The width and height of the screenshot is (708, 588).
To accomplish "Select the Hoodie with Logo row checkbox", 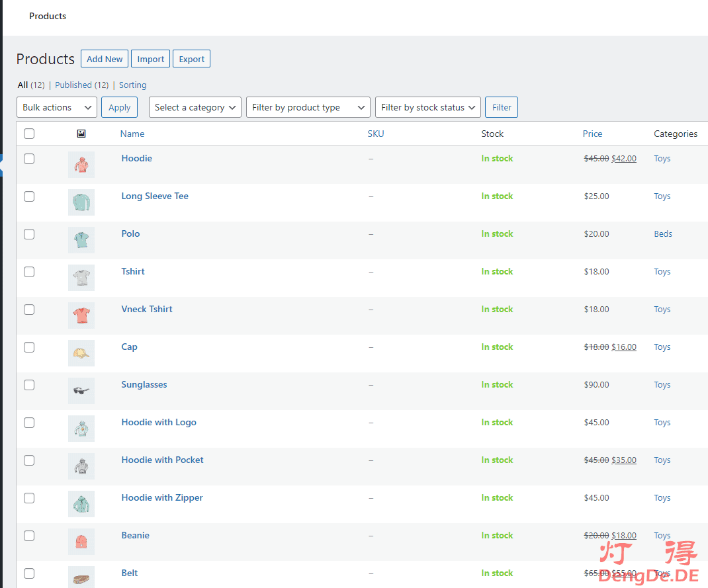I will 29,423.
